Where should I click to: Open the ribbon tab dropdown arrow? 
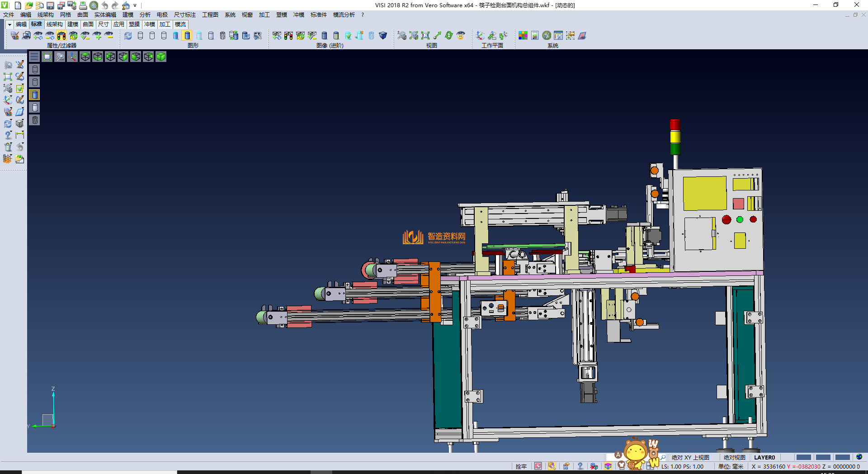[9, 24]
